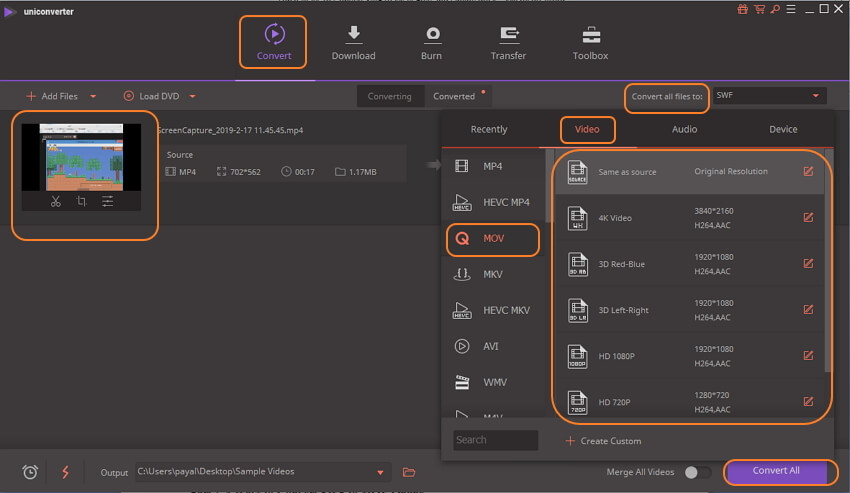850x493 pixels.
Task: Click the Add Files button
Action: [x=53, y=96]
